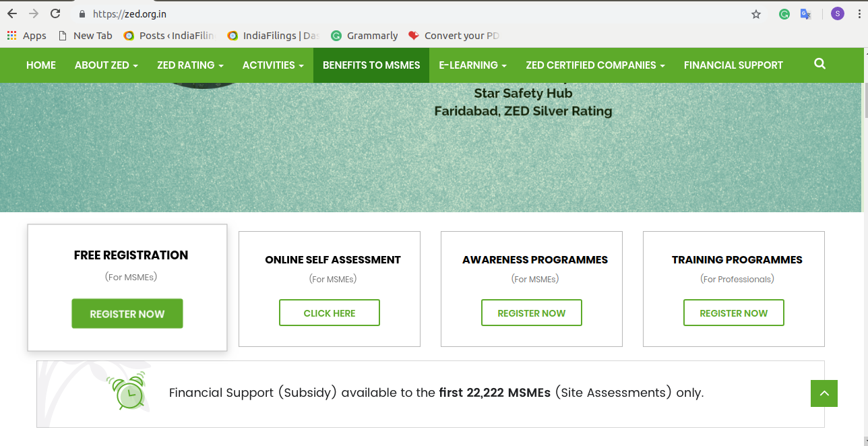Click the Grammarly bookmark icon in bookmarks bar
Viewport: 868px width, 446px height.
[337, 36]
